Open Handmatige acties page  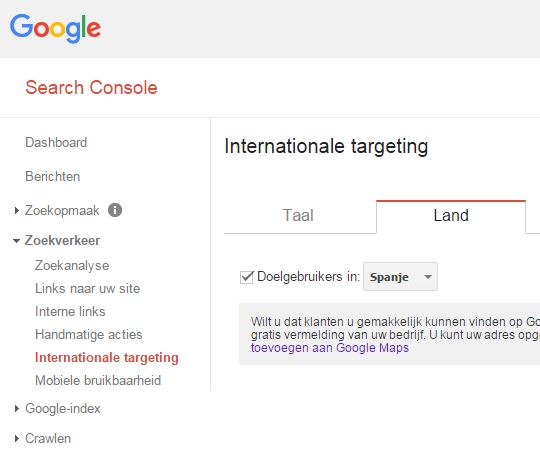tap(89, 334)
